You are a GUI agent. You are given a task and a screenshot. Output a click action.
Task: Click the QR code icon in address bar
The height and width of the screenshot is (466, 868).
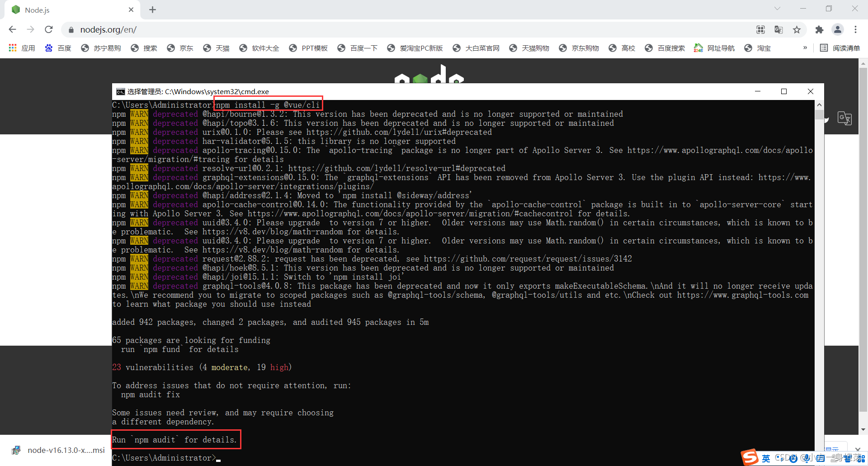760,29
